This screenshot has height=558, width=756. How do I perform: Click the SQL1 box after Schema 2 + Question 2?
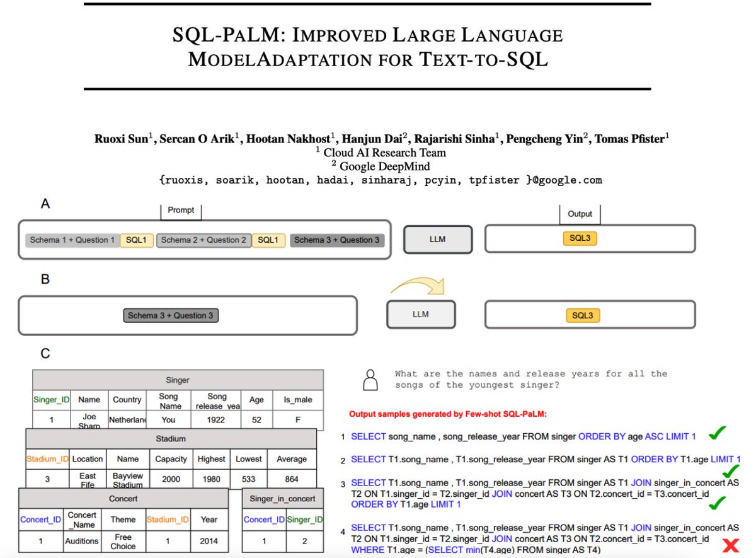click(268, 240)
